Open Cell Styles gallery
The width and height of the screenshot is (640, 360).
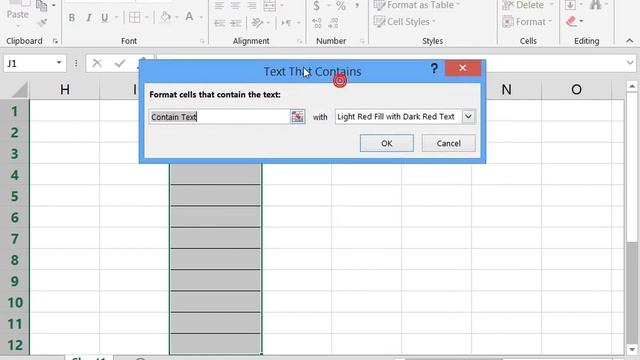(x=405, y=21)
